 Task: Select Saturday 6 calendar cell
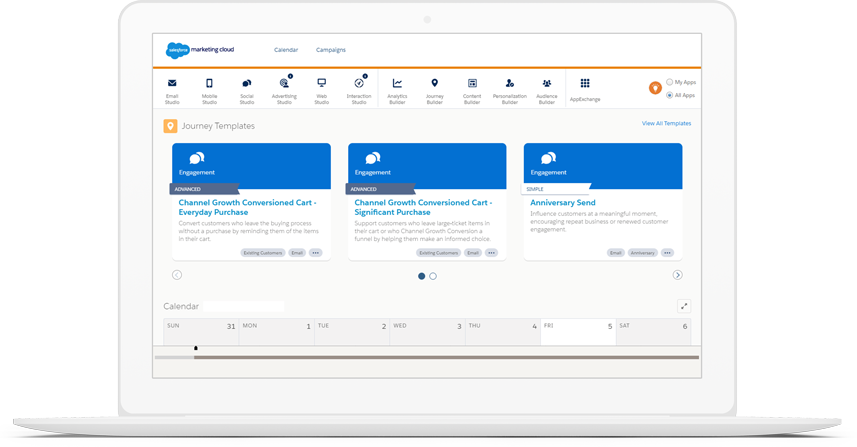[x=654, y=332]
